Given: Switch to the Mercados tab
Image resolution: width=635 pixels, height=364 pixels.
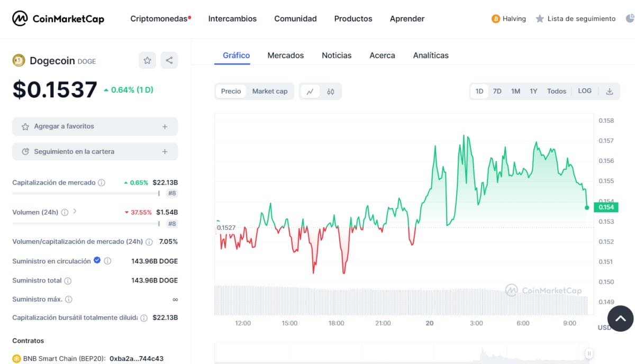Looking at the screenshot, I should tap(286, 55).
